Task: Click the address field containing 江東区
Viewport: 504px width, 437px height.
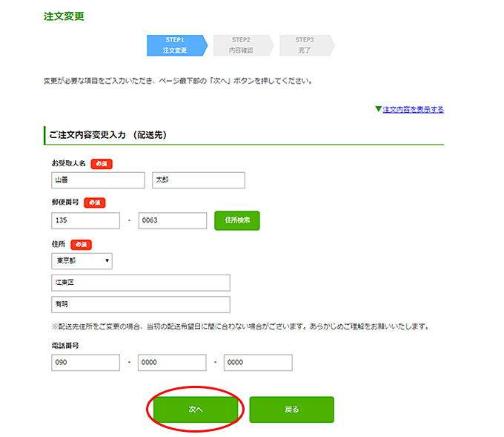Action: click(x=140, y=283)
